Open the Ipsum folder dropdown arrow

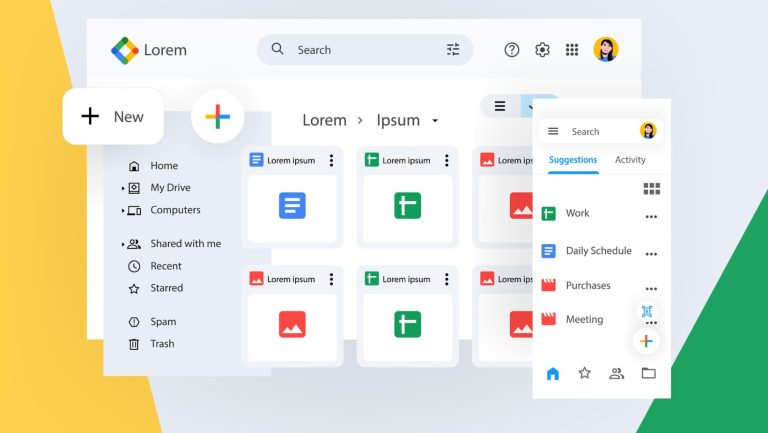click(x=435, y=120)
